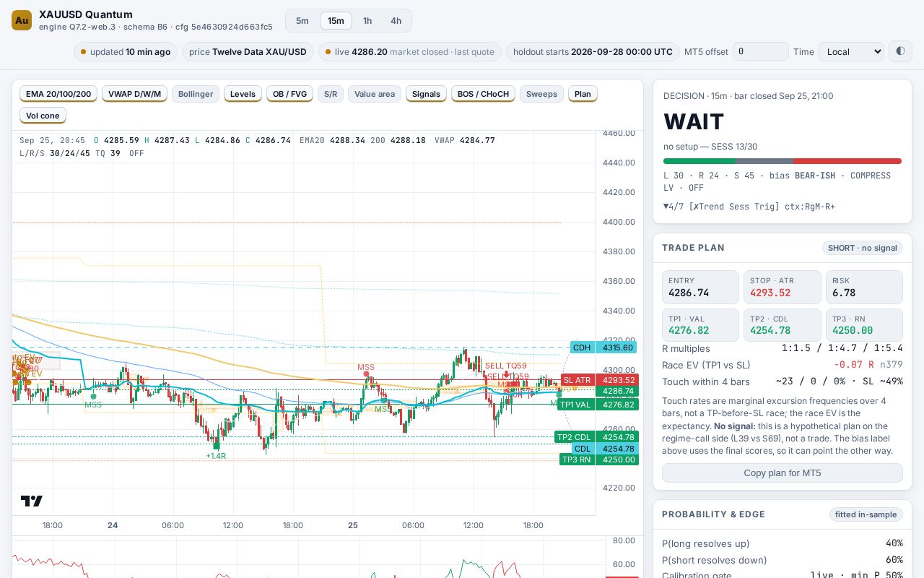Click the SL ATR 4293.52 price label
The width and height of the screenshot is (924, 578).
click(x=600, y=380)
